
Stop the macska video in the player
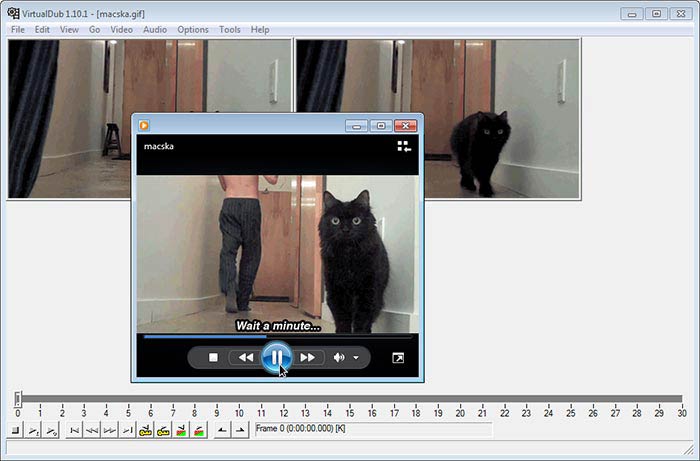tap(213, 358)
